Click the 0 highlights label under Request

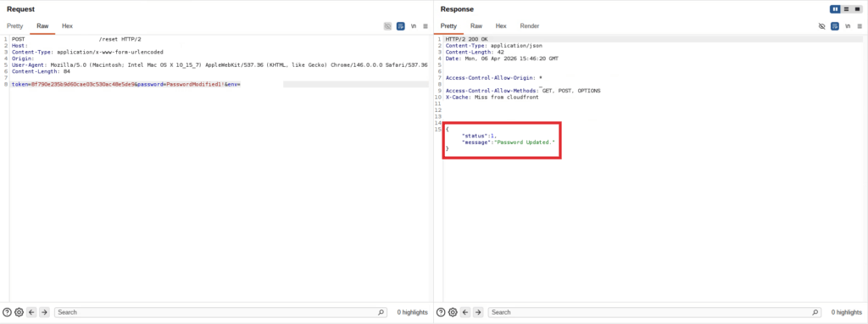tap(413, 312)
